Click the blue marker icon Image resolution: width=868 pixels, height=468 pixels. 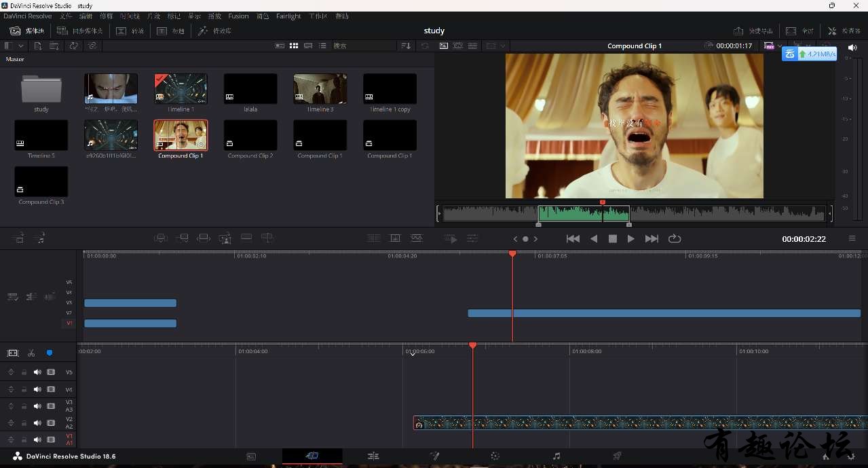(50, 353)
